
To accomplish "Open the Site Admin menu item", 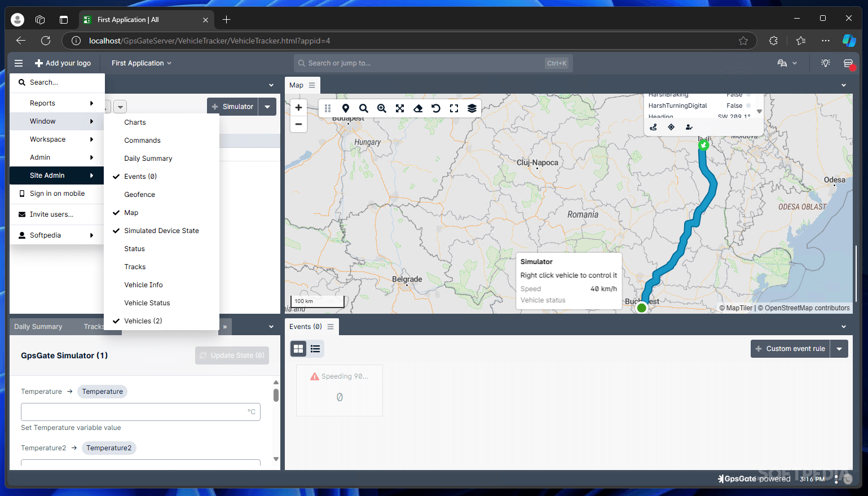I will tap(57, 175).
